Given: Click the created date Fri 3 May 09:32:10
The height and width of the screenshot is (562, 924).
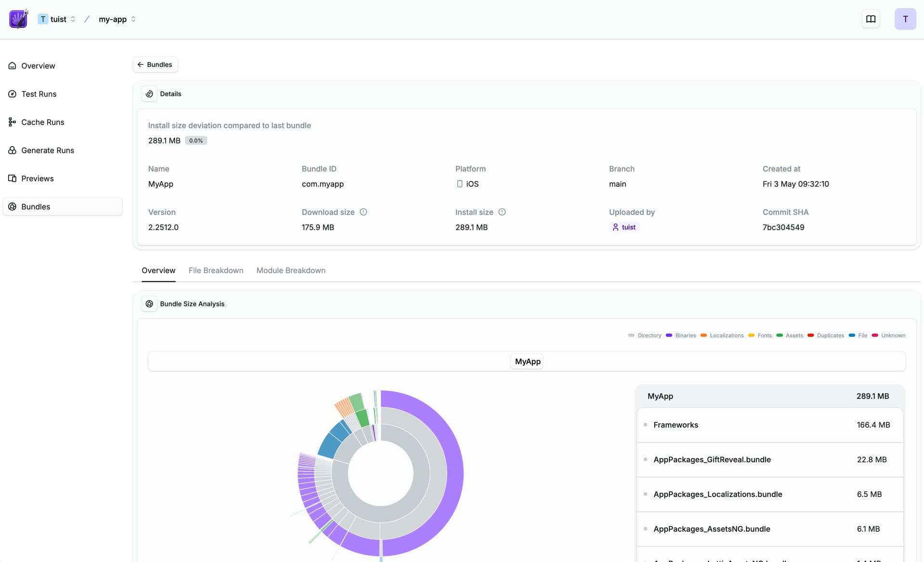Looking at the screenshot, I should (x=796, y=184).
